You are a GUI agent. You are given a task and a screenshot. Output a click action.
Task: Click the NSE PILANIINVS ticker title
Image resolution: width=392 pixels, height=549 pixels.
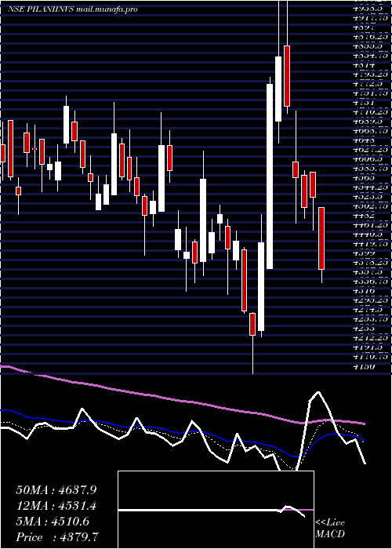click(41, 9)
